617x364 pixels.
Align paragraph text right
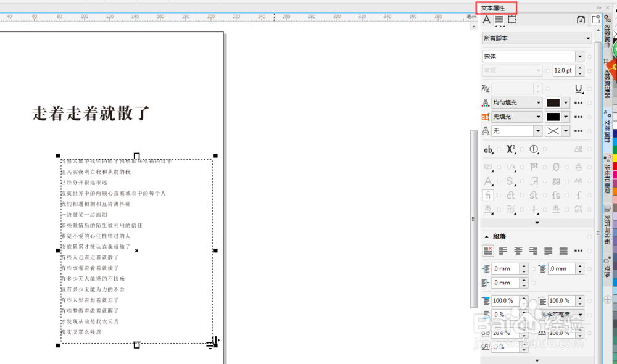[x=533, y=250]
